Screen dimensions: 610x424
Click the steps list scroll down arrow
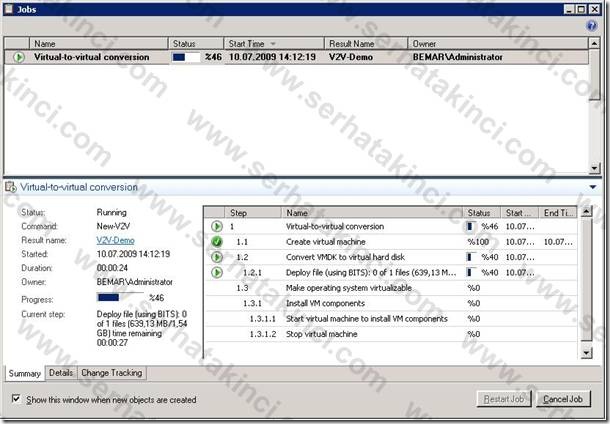(x=586, y=353)
